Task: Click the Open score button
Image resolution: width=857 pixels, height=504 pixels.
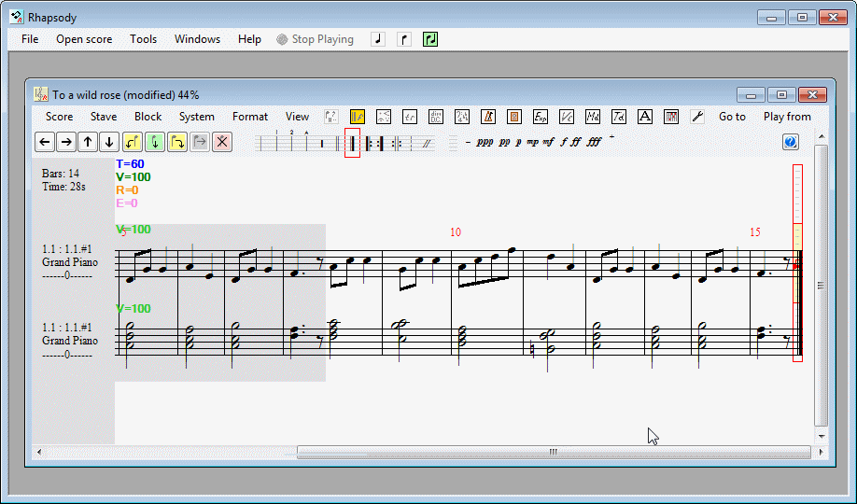Action: 84,39
